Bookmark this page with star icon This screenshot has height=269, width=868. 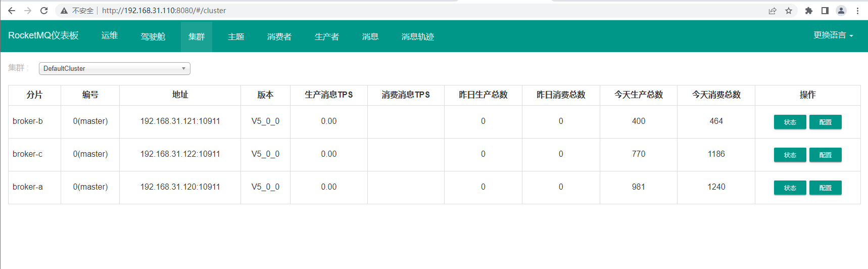[789, 11]
